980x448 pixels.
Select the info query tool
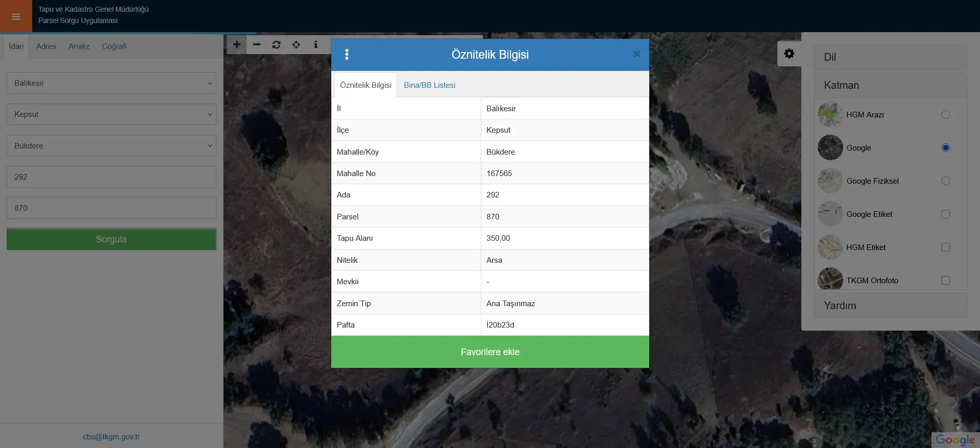315,45
